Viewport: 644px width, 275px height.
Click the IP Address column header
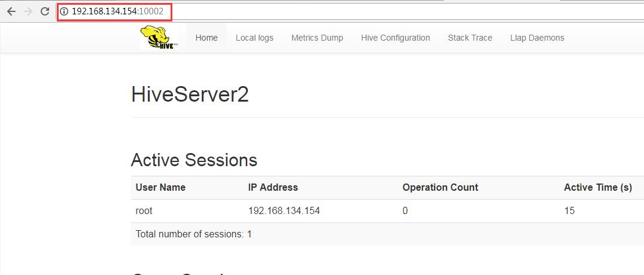pyautogui.click(x=273, y=188)
